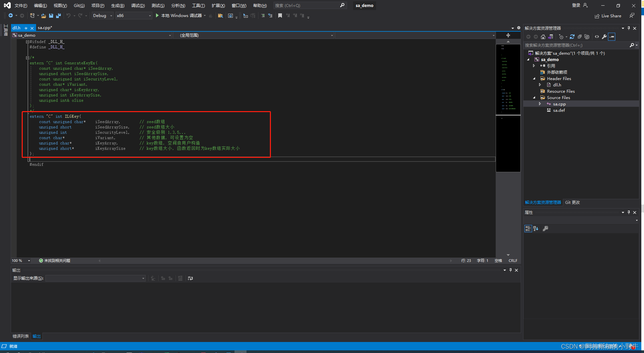
Task: Click Pending Changes Filter clock icon
Action: point(561,37)
